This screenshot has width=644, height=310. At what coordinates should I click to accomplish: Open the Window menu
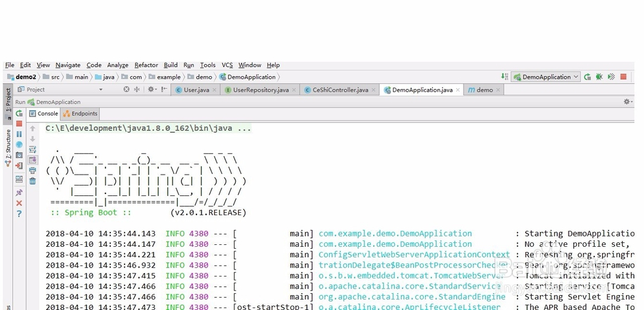tap(249, 65)
